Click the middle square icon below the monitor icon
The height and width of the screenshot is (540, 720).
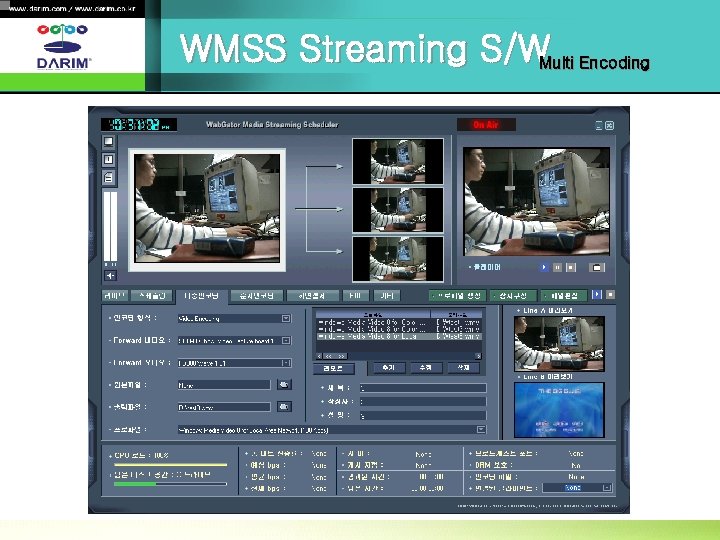pyautogui.click(x=109, y=159)
